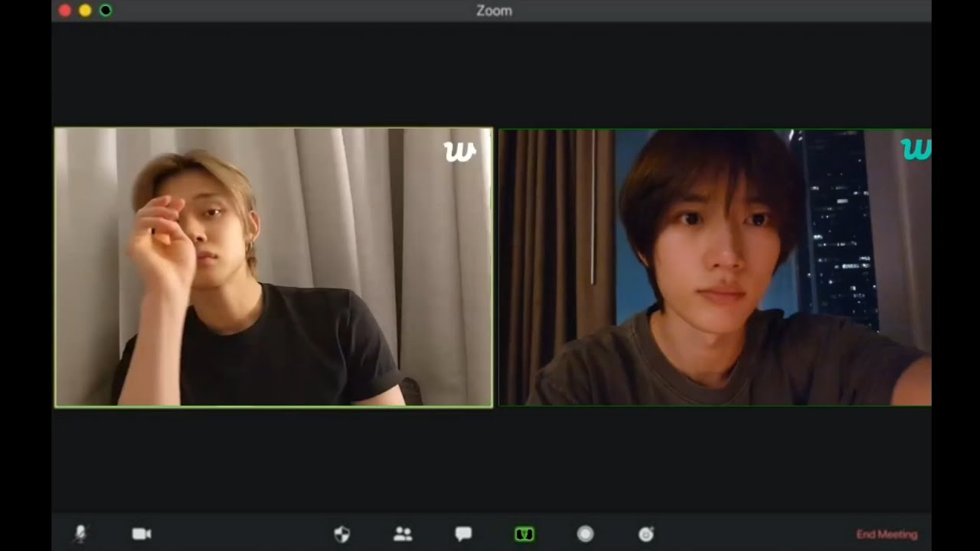Click the End Meeting button
Image resolution: width=980 pixels, height=551 pixels.
coord(887,534)
